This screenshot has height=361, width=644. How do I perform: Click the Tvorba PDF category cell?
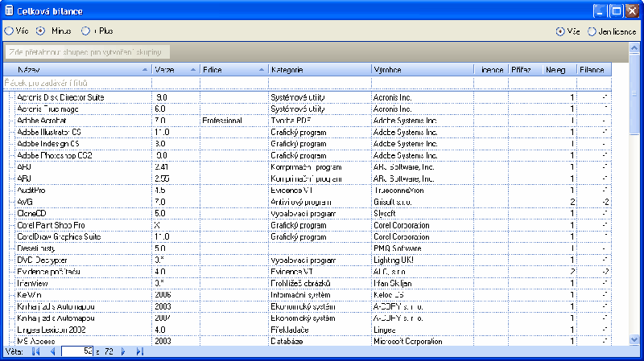click(x=320, y=121)
